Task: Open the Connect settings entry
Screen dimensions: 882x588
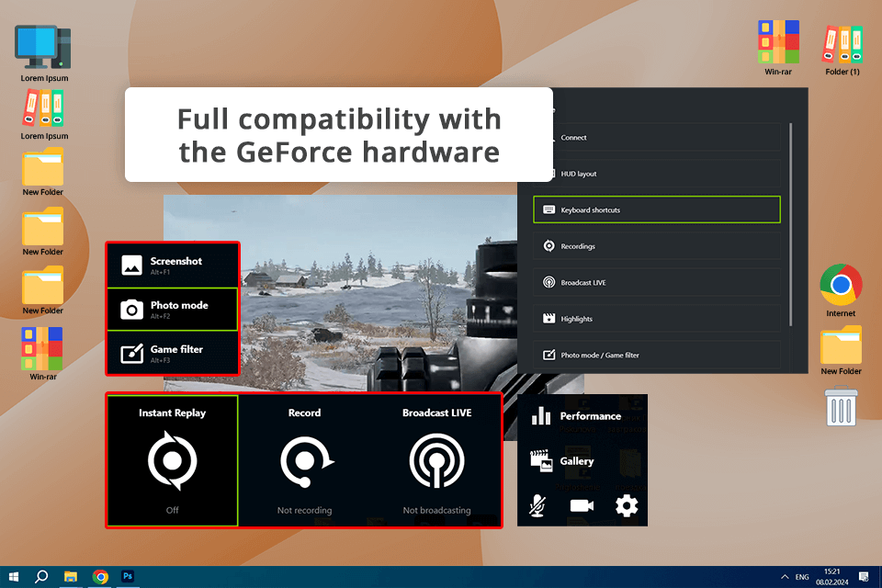Action: tap(656, 137)
